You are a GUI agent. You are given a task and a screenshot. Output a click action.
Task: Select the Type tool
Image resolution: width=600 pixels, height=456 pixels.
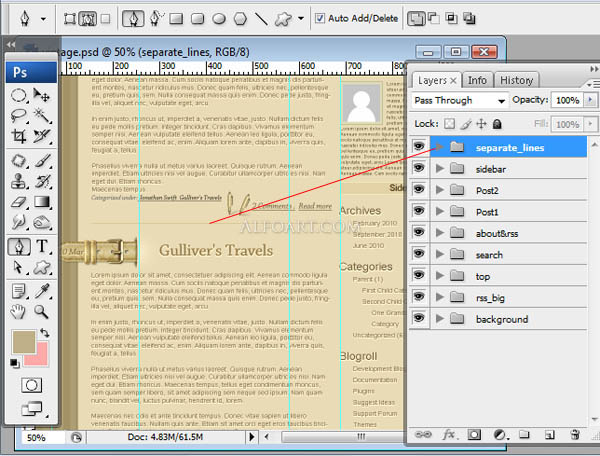point(42,247)
